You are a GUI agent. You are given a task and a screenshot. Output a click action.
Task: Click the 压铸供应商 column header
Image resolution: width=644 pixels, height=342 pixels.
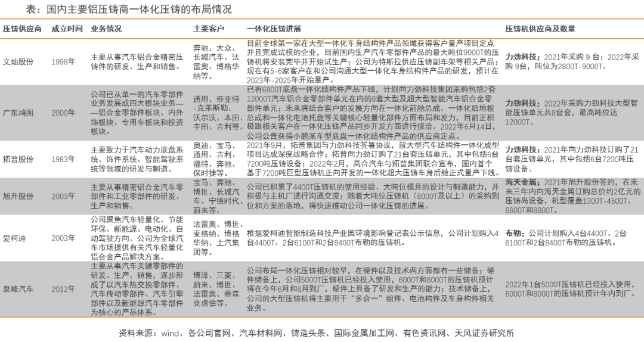(22, 29)
